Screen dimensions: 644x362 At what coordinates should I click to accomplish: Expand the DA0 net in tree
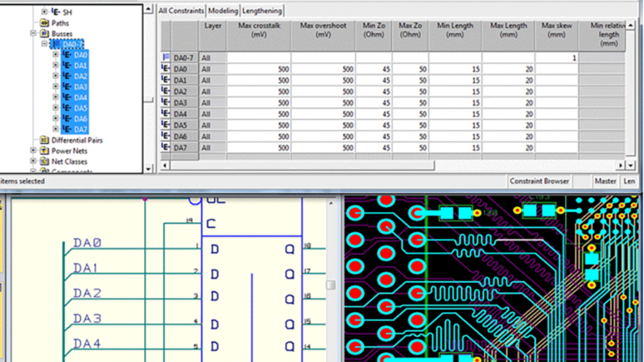[56, 55]
